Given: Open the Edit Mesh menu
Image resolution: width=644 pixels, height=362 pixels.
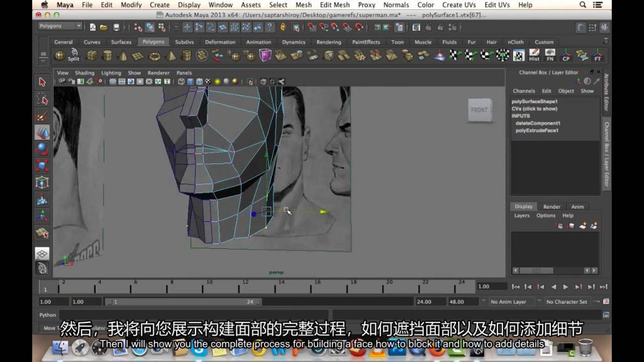Looking at the screenshot, I should 335,5.
